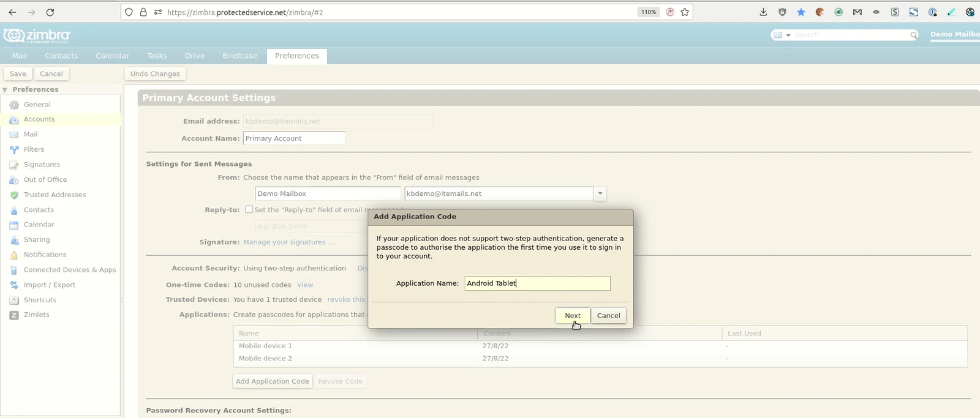This screenshot has width=980, height=418.
Task: Collapse the Preferences tree header
Action: click(5, 90)
